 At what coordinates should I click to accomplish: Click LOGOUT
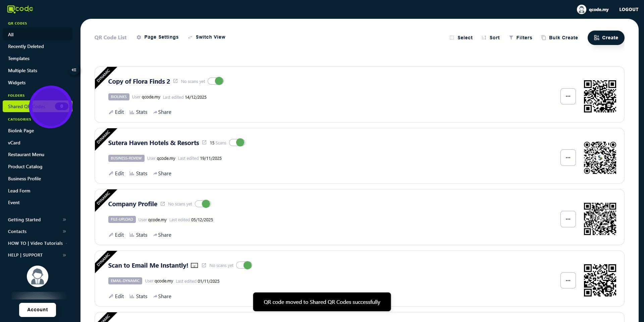click(629, 9)
